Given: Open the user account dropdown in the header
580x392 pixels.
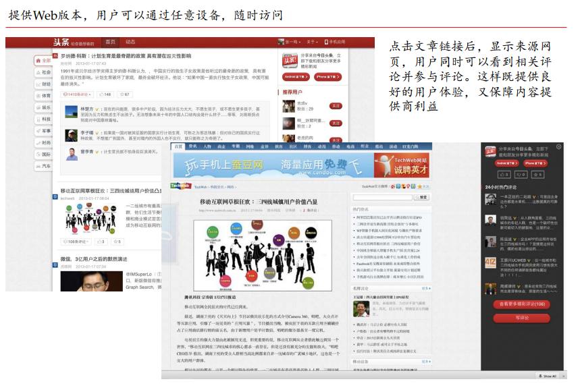Looking at the screenshot, I should (289, 42).
